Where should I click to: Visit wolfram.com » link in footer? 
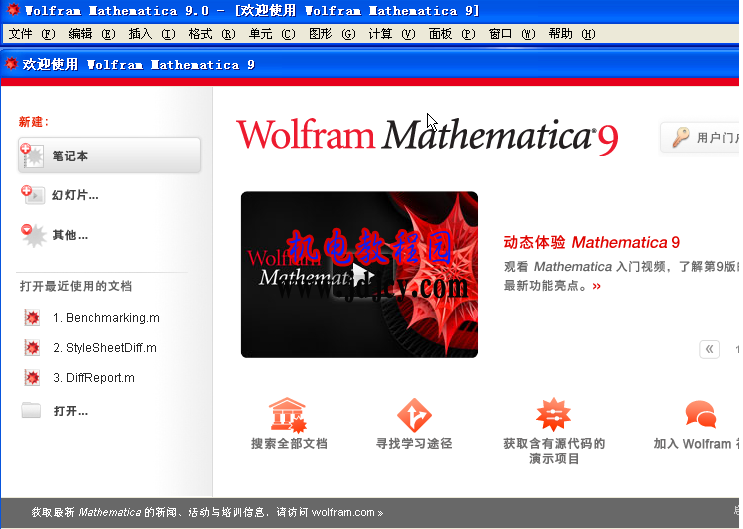(347, 512)
